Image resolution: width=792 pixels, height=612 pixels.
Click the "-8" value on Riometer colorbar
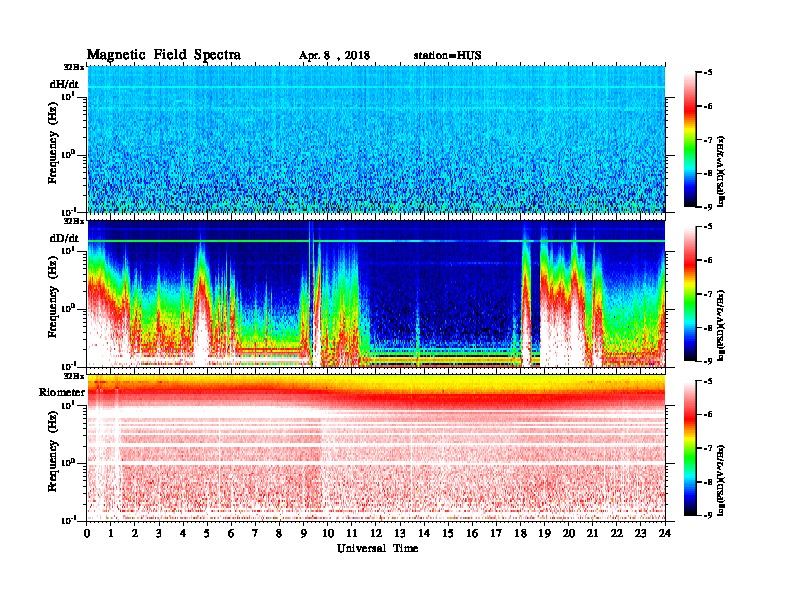[708, 482]
